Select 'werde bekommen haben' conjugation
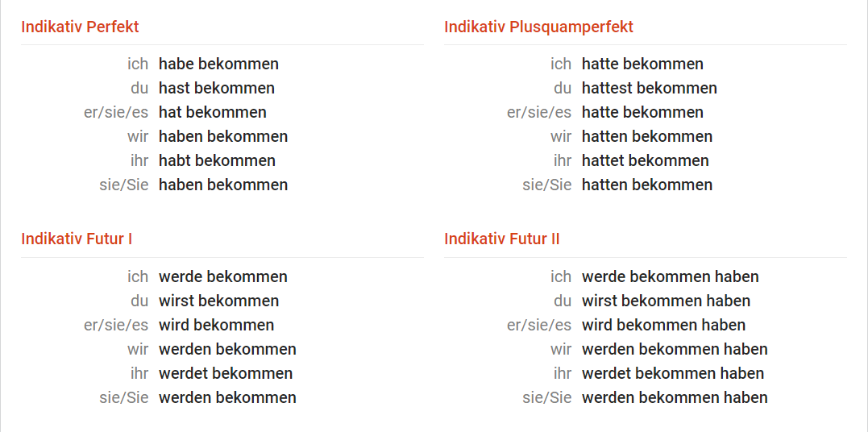 [x=671, y=276]
